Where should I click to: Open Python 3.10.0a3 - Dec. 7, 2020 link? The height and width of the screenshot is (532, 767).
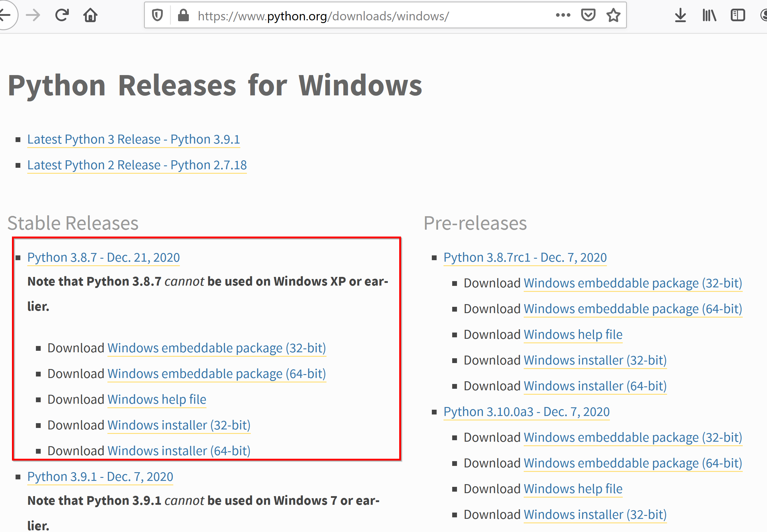tap(526, 412)
